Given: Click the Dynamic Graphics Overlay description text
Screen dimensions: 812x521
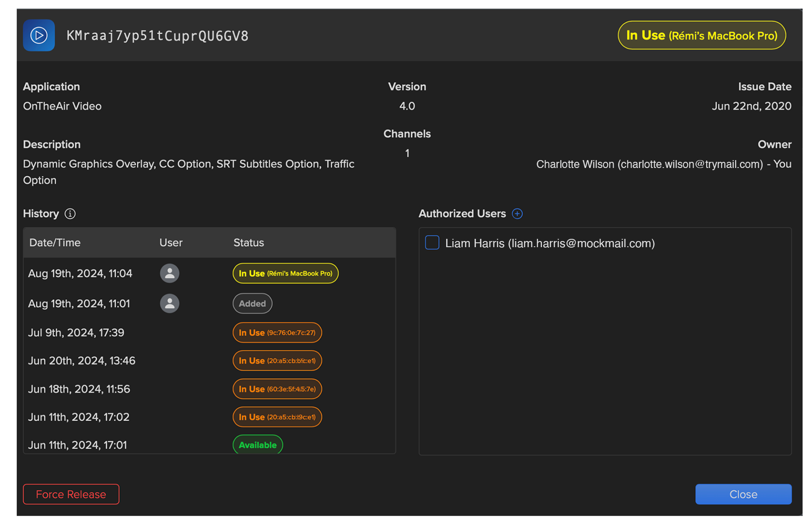Looking at the screenshot, I should click(189, 172).
